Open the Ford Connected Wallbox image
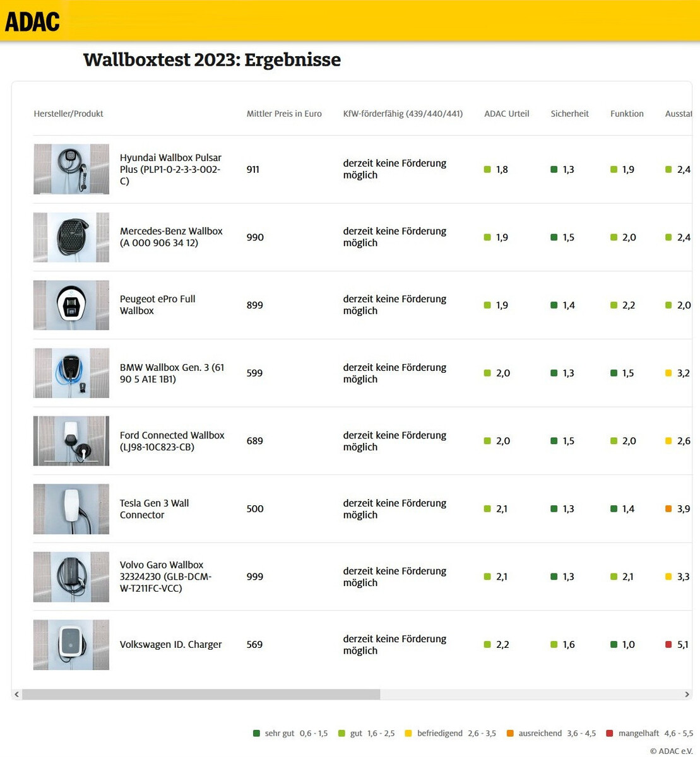 click(x=71, y=441)
